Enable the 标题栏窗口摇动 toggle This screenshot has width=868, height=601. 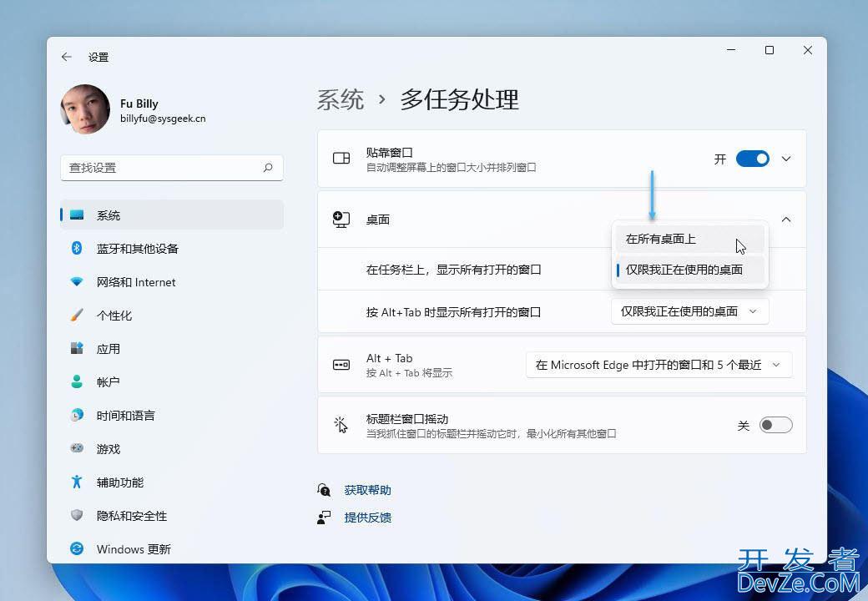click(775, 425)
